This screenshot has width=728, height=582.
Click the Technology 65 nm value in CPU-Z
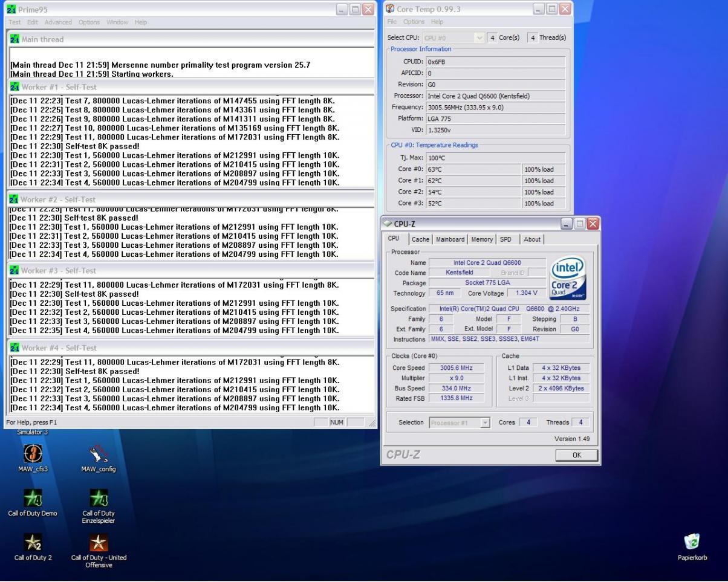(x=445, y=293)
